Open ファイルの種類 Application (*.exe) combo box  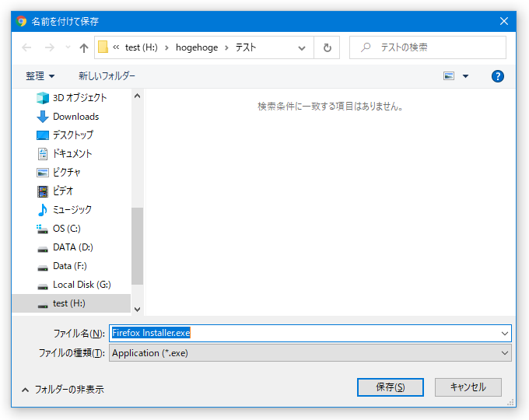click(x=310, y=353)
